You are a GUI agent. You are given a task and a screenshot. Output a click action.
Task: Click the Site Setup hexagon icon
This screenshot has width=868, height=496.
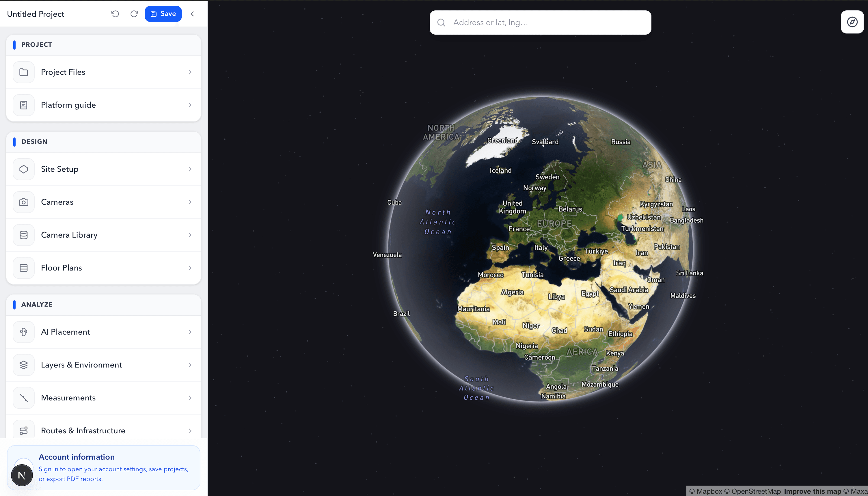(23, 169)
